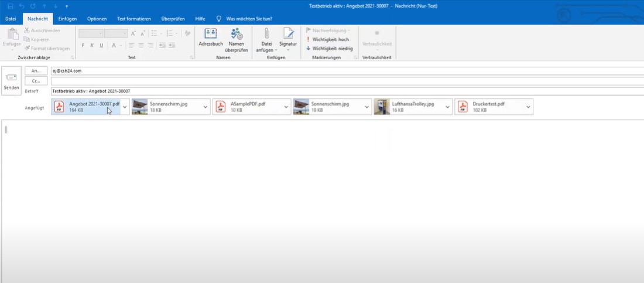Click Ausschneiden (cut)
Viewport: 644px width, 283px height.
click(42, 30)
